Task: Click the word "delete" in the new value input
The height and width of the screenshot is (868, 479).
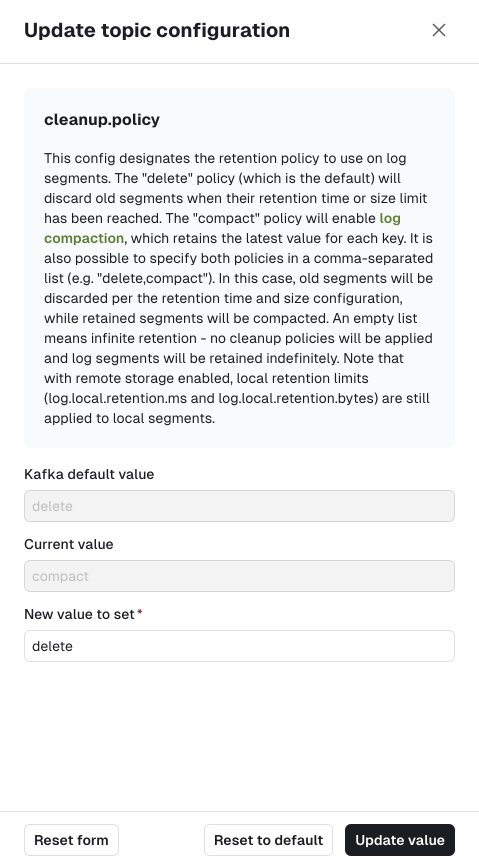Action: (52, 646)
